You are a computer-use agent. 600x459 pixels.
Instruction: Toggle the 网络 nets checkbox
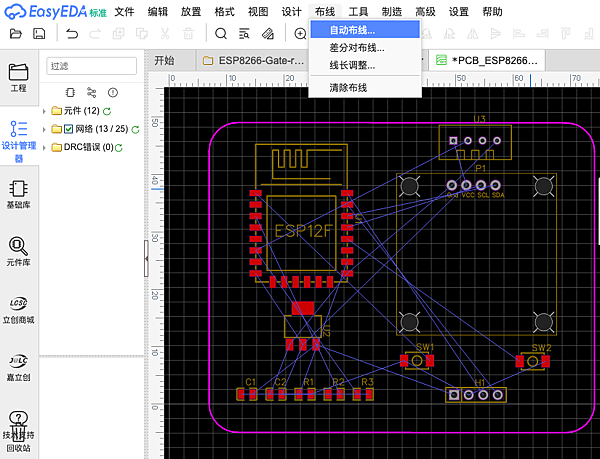(x=69, y=129)
